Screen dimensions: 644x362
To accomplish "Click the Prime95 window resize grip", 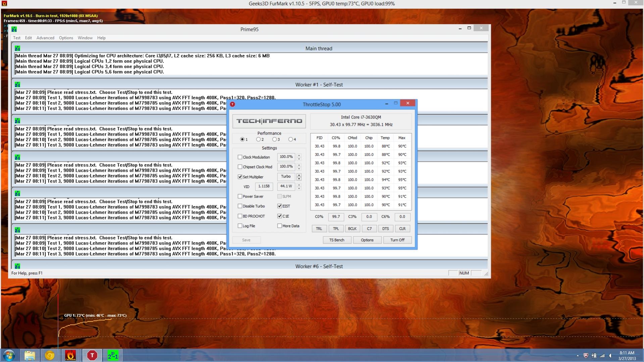I will click(486, 274).
